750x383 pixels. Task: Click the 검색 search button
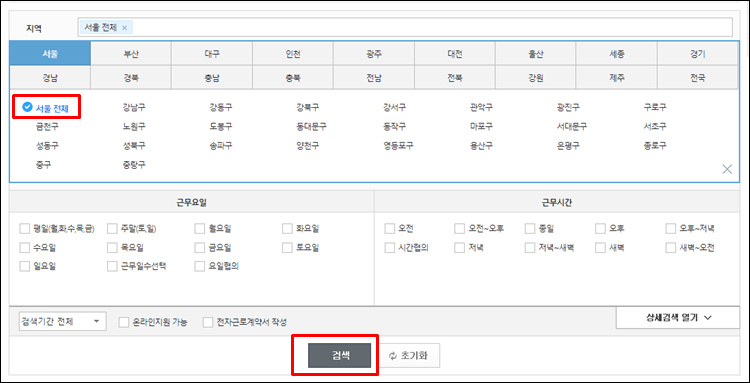339,355
